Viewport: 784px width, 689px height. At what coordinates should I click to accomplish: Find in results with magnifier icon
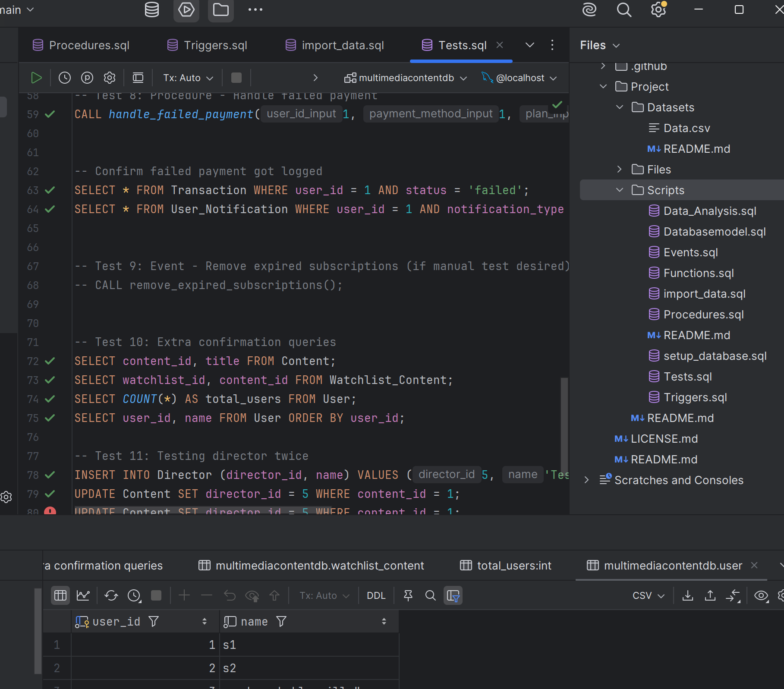[431, 596]
